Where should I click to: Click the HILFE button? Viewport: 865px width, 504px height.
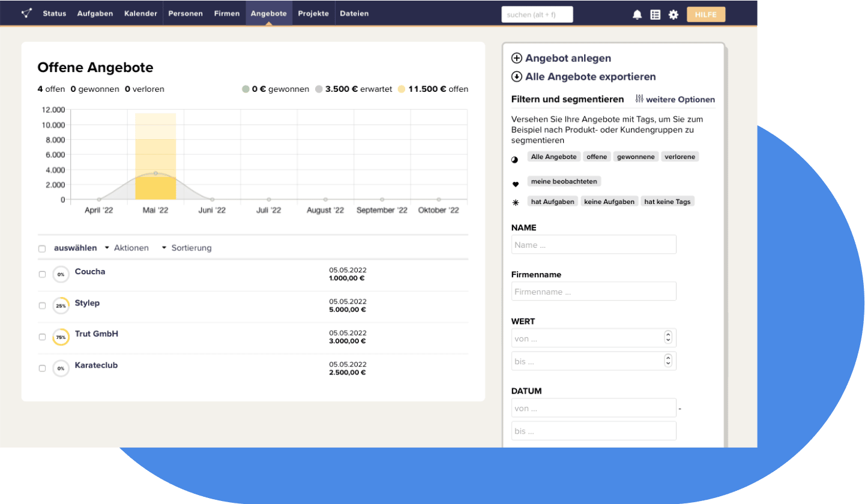[706, 14]
